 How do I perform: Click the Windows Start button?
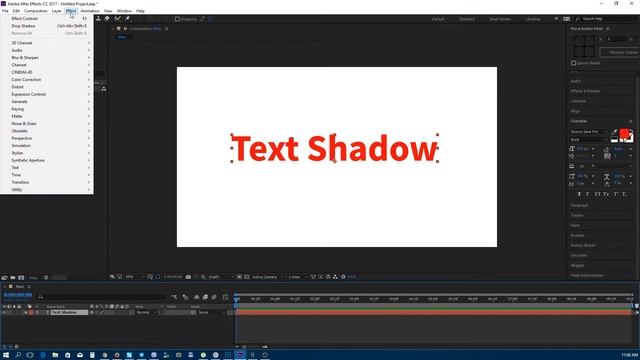point(6,355)
